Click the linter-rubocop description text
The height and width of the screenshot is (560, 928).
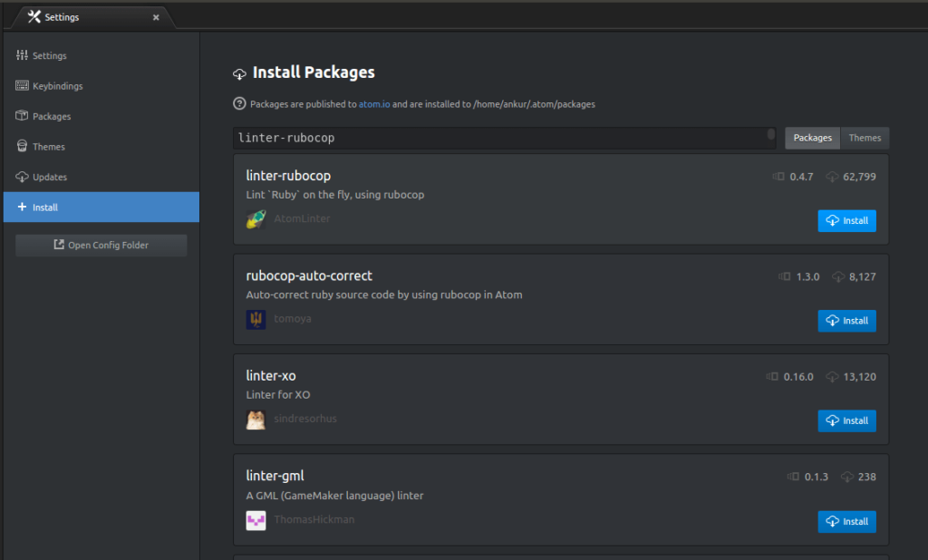coord(335,195)
